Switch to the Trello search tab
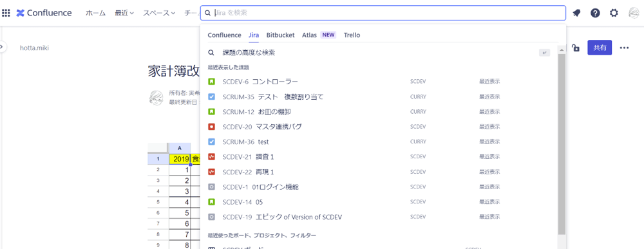644x249 pixels. click(352, 35)
